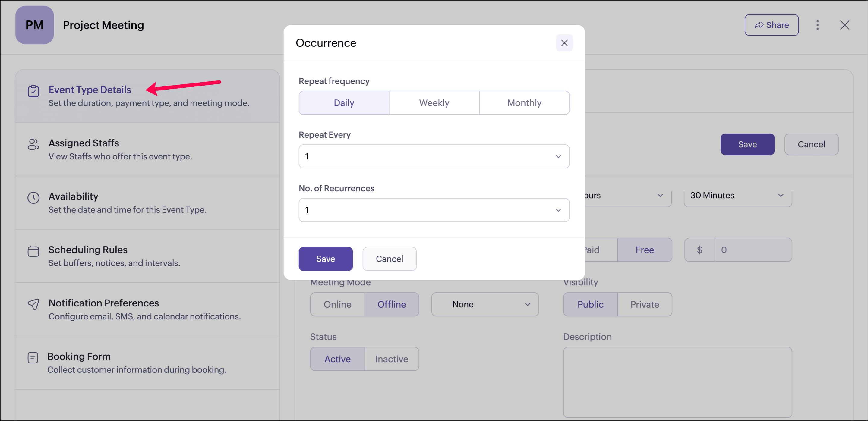
Task: Click the Assigned Staffs people icon
Action: click(33, 144)
